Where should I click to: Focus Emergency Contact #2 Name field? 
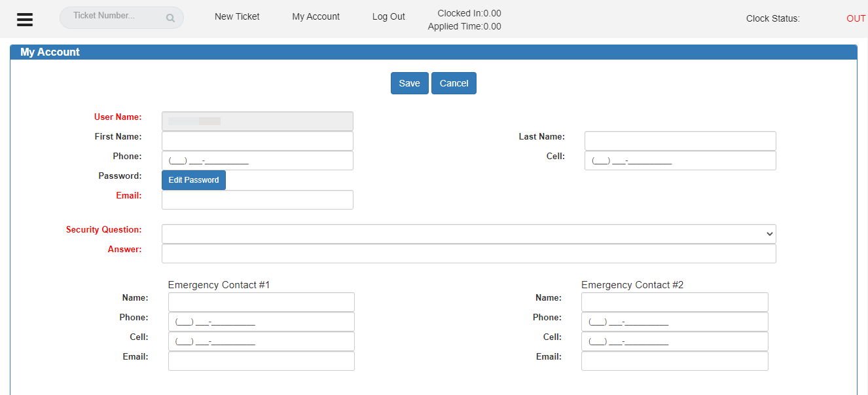[x=675, y=302]
